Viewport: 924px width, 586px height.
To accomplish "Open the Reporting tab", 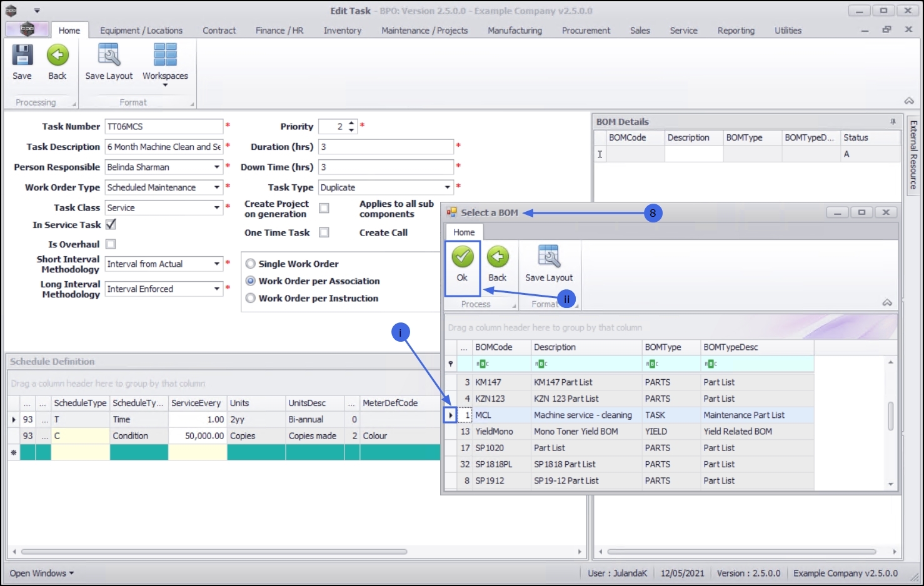I will [736, 30].
